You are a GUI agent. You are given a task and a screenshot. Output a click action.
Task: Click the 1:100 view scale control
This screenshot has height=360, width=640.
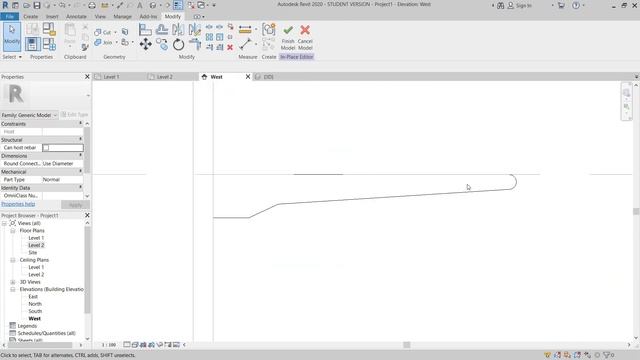click(109, 345)
